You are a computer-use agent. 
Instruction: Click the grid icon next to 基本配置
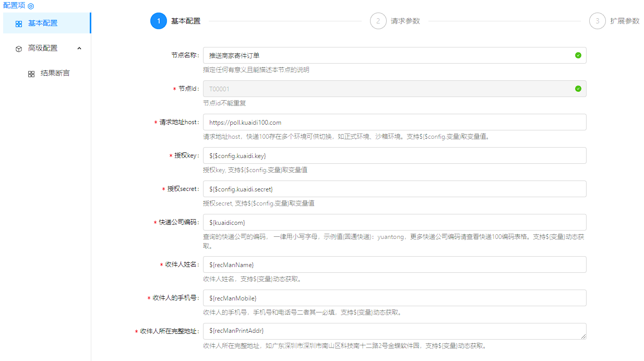click(19, 23)
